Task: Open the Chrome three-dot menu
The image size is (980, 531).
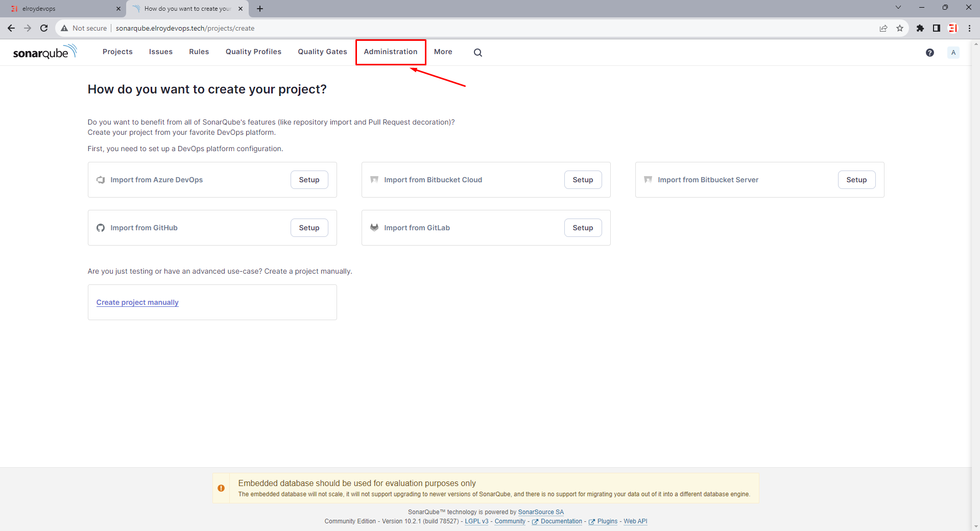Action: [x=969, y=28]
